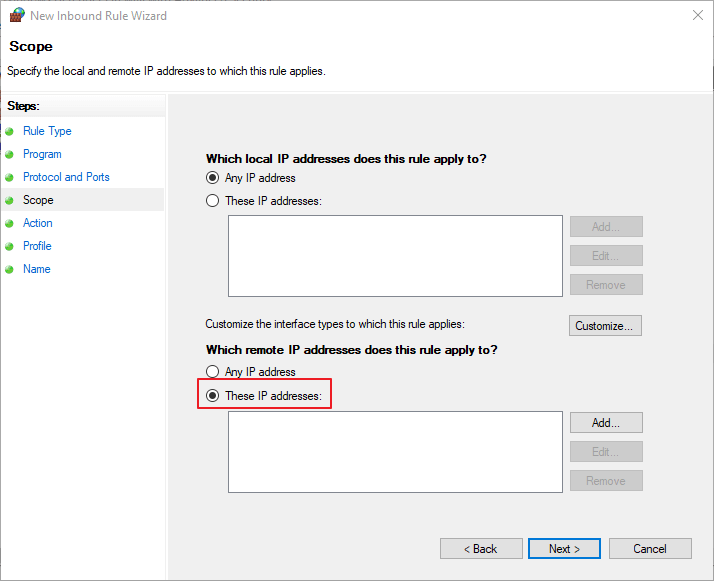Click inside the remote IP addresses list box
This screenshot has width=714, height=581.
[395, 451]
